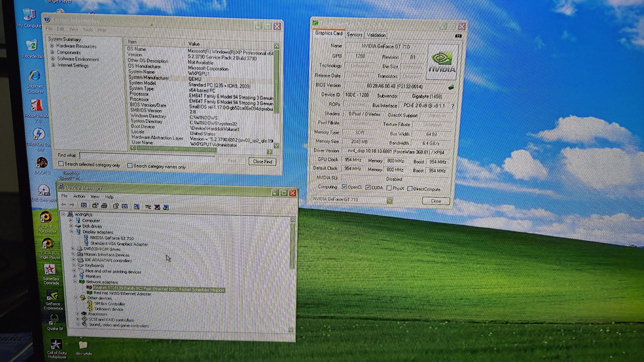
Task: Switch to the Validation tab in GPU-Z
Action: pyautogui.click(x=376, y=35)
